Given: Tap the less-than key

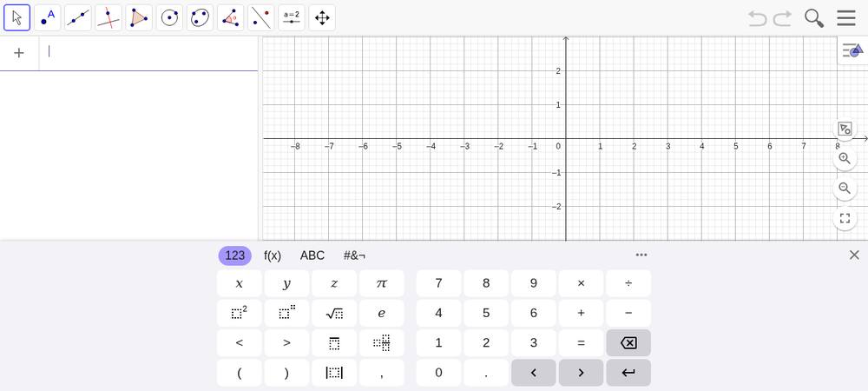Looking at the screenshot, I should (x=240, y=343).
